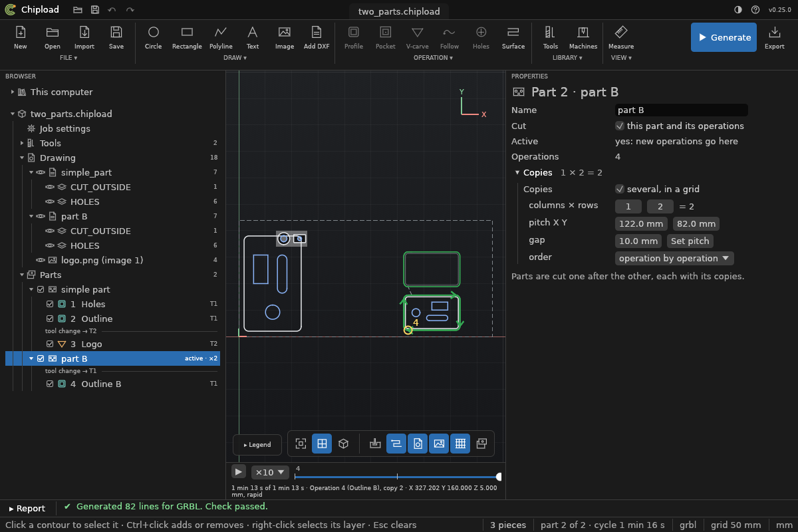Uncheck the 'several, in a grid' checkbox

coord(620,189)
